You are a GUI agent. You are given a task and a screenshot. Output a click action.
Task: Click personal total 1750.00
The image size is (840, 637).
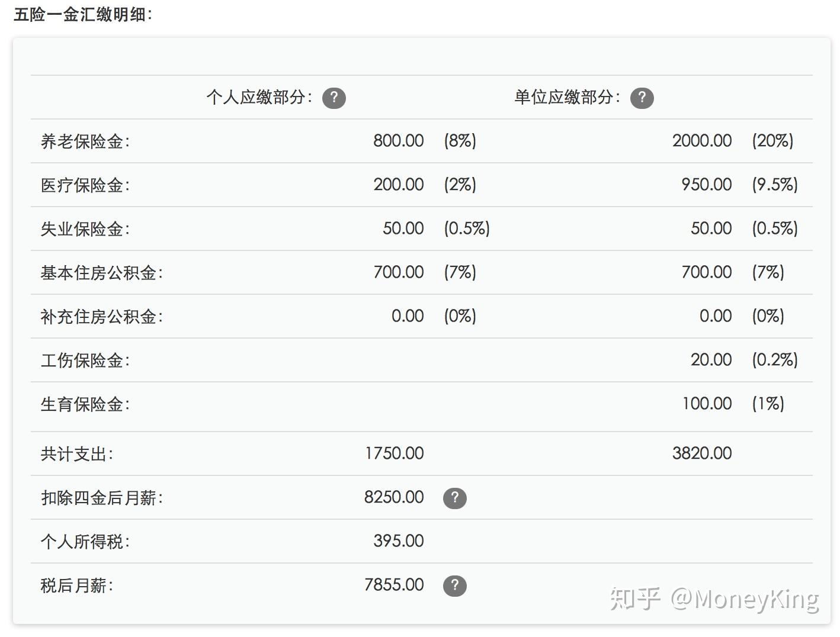click(x=394, y=453)
